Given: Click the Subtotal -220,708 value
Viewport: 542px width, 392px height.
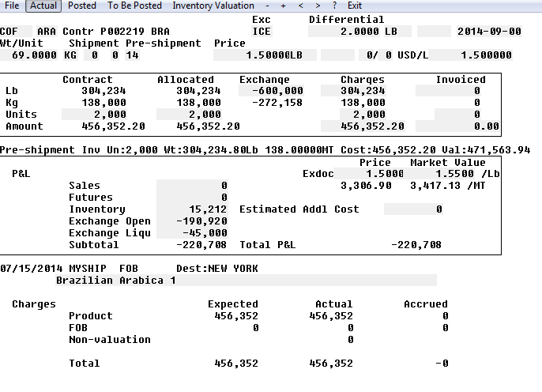Looking at the screenshot, I should click(x=201, y=245).
